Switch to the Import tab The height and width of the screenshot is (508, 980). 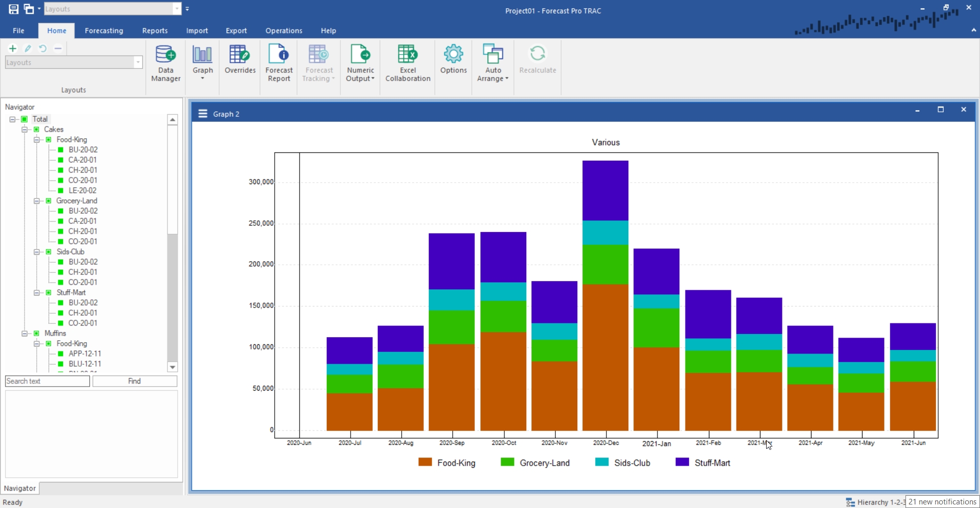coord(197,31)
